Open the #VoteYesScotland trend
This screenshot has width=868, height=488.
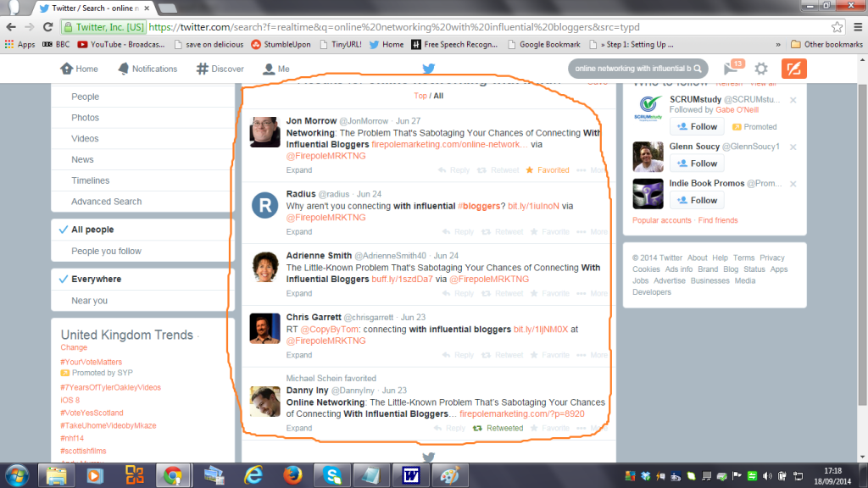tap(92, 413)
